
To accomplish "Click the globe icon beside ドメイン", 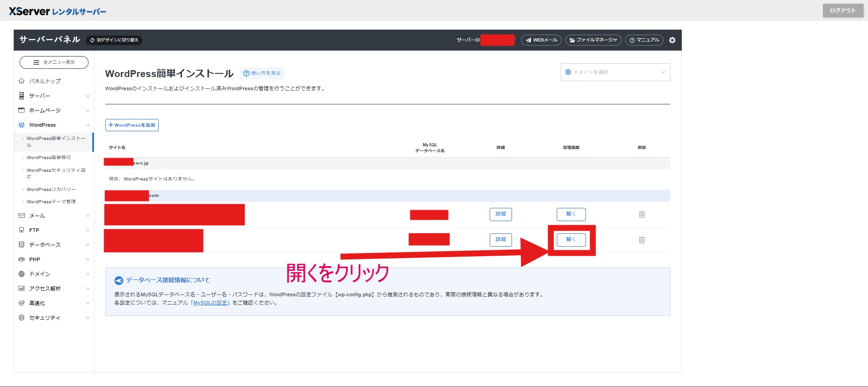I will [21, 274].
